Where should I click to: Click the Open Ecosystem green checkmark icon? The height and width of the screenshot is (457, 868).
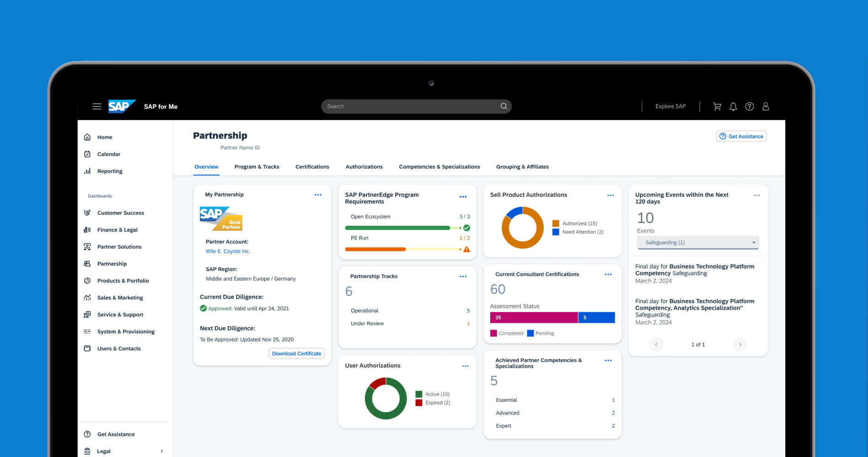466,228
